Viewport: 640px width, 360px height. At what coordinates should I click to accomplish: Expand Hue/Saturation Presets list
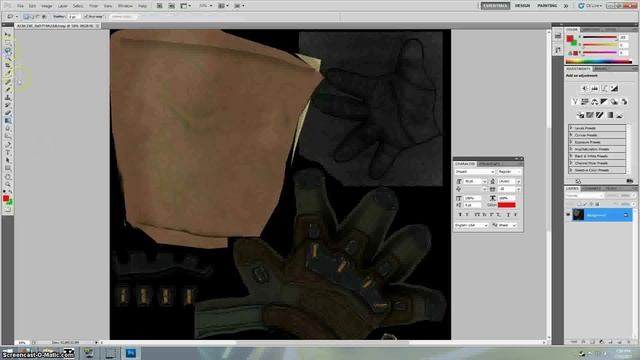click(571, 149)
